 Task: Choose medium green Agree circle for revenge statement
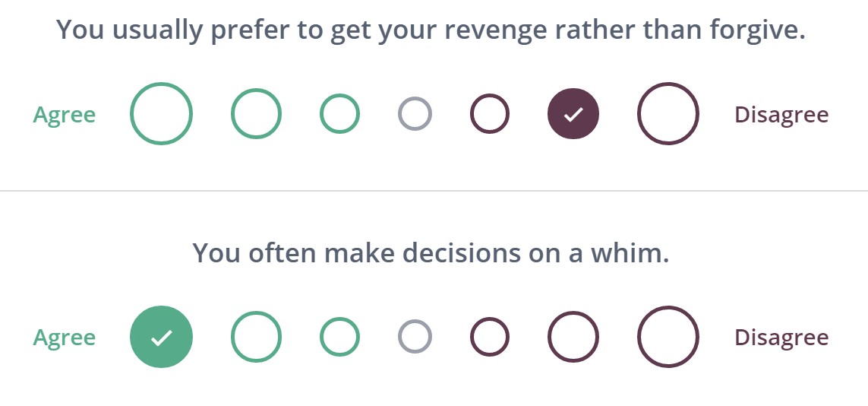(x=256, y=114)
